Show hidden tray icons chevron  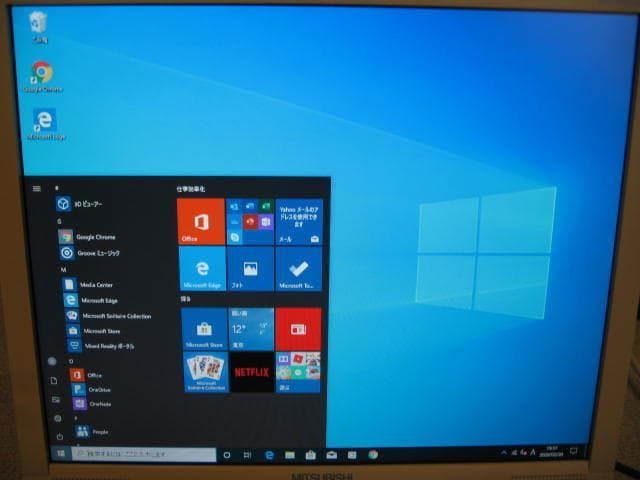pos(504,452)
